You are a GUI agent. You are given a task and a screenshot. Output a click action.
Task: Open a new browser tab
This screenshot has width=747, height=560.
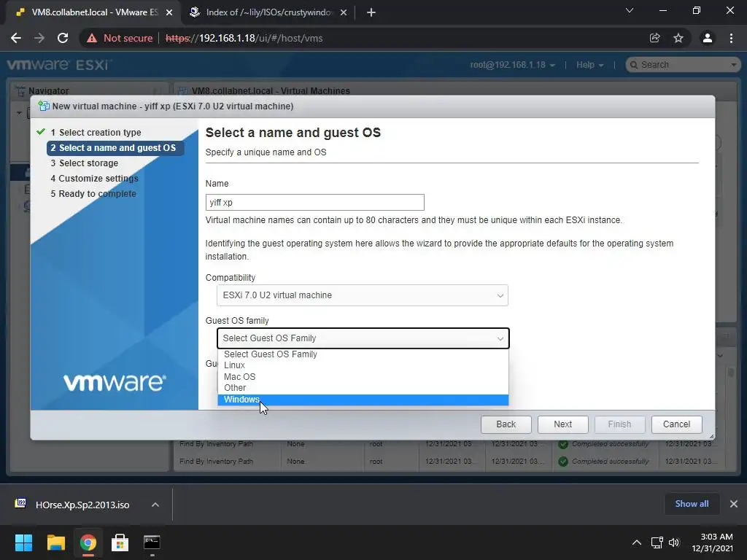coord(371,13)
